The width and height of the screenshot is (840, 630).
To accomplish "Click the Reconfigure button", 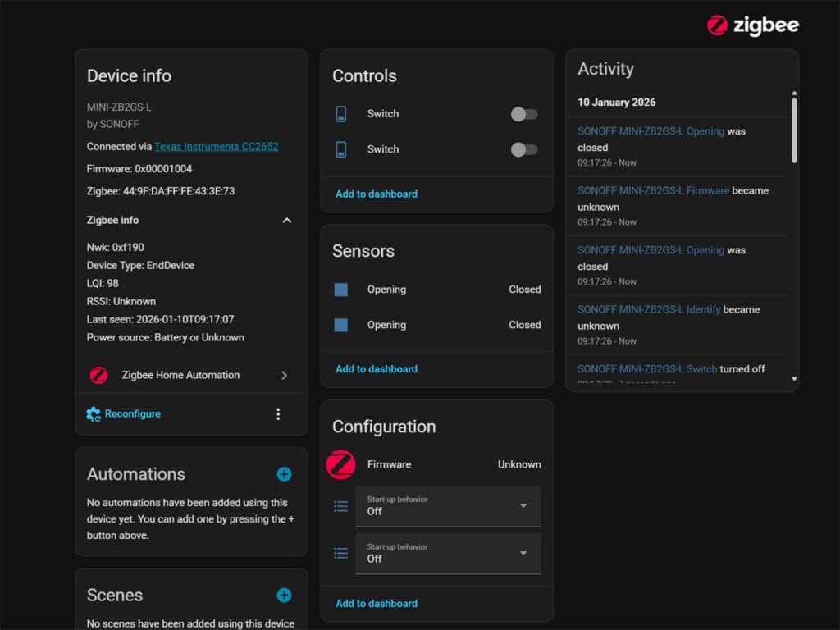I will pyautogui.click(x=124, y=414).
